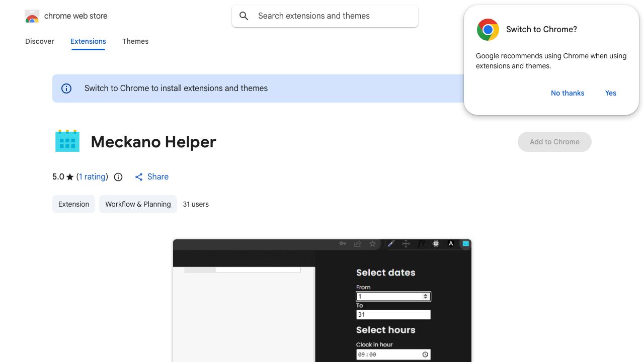Click the Chrome logo in the popup
The width and height of the screenshot is (644, 362).
coord(488,30)
